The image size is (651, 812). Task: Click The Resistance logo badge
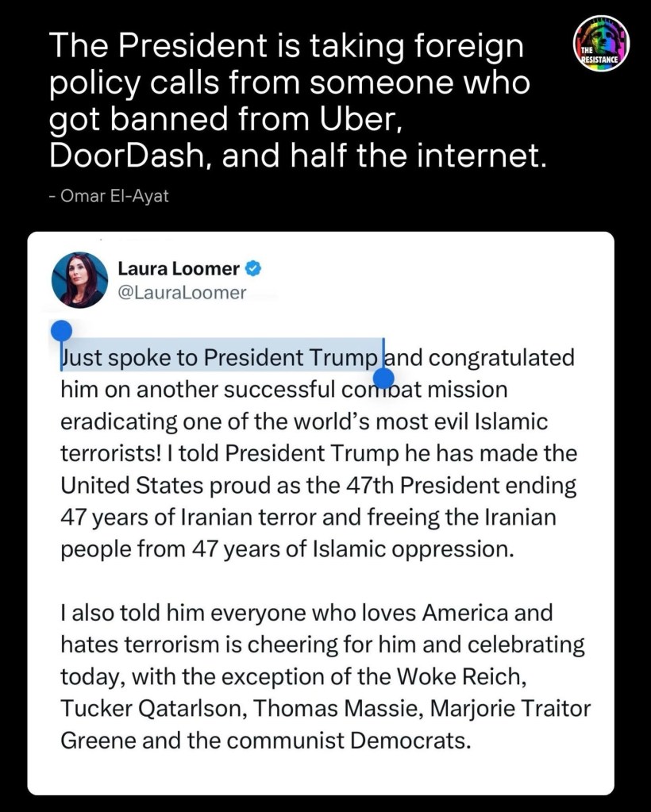pos(600,44)
